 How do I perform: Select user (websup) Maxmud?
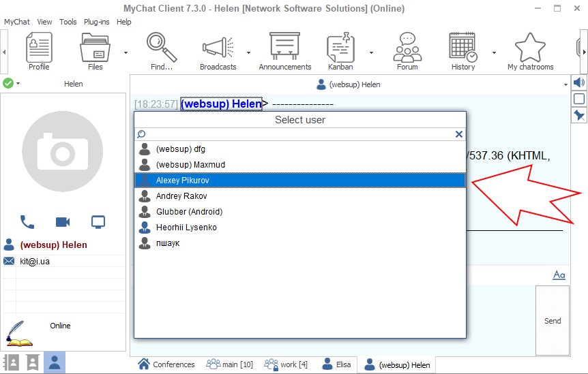pos(300,165)
